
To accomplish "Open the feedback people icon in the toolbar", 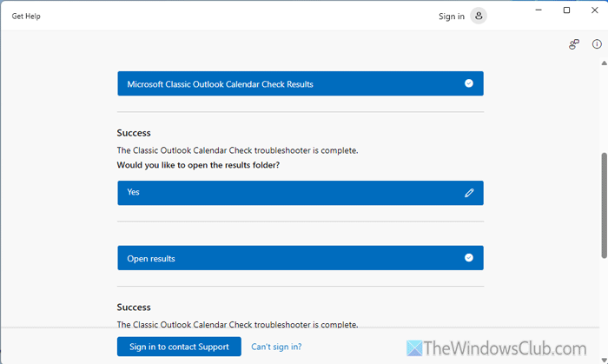I will (574, 44).
